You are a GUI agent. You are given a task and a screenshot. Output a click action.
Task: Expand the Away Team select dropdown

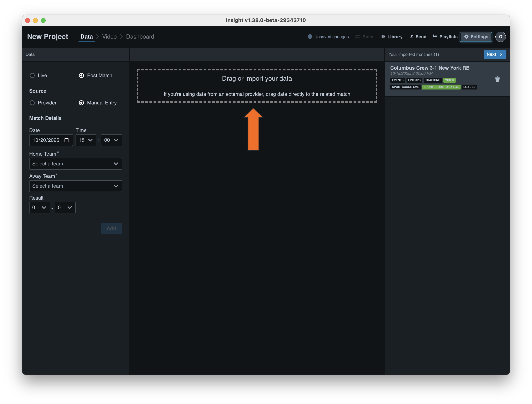(x=76, y=186)
